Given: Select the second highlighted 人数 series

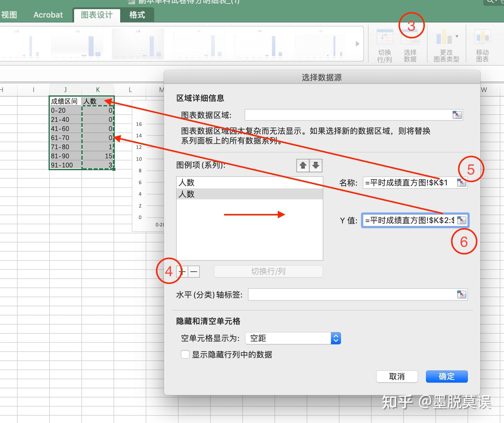Looking at the screenshot, I should pyautogui.click(x=250, y=194).
